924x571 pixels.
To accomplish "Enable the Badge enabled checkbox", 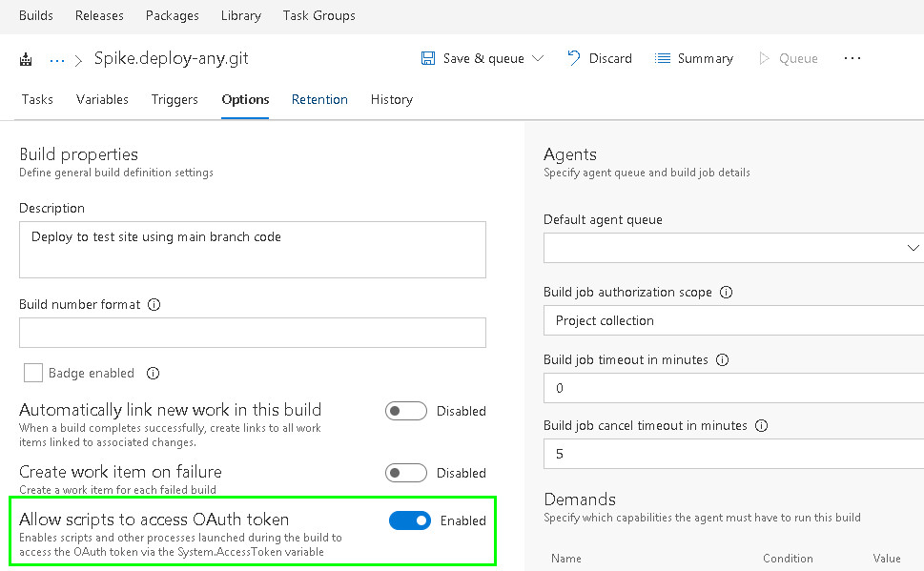I will pyautogui.click(x=34, y=373).
